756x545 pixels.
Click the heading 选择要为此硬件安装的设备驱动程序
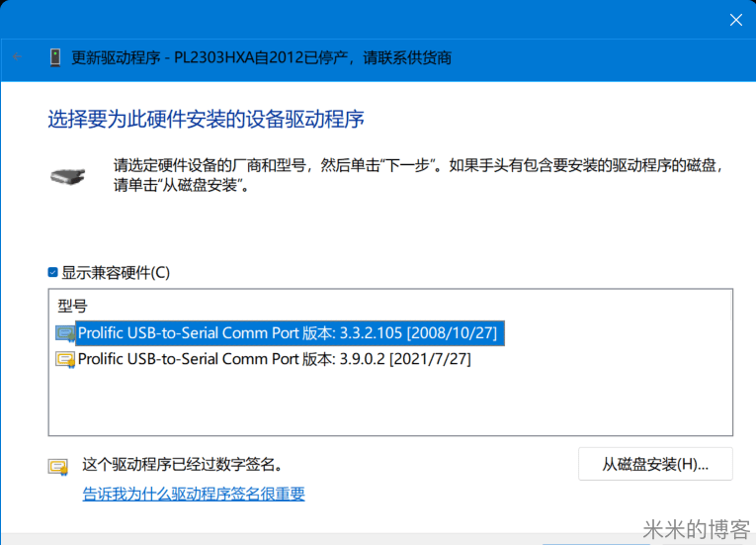[207, 120]
